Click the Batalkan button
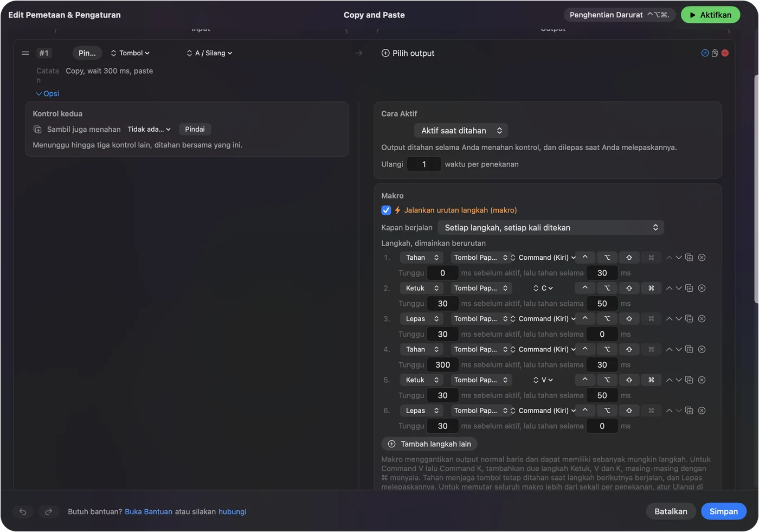The image size is (759, 532). 671,511
